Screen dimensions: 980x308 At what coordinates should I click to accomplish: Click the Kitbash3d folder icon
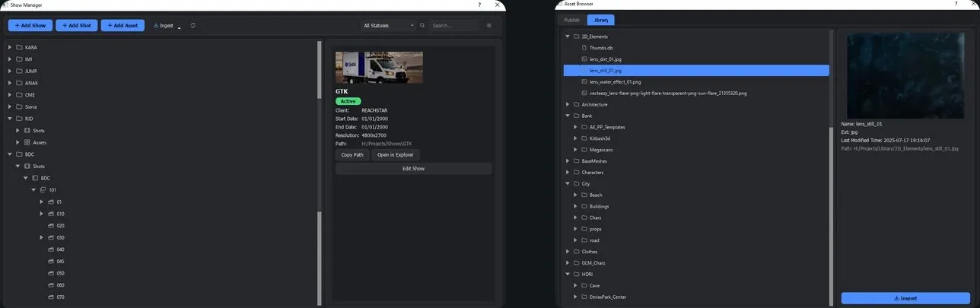584,138
